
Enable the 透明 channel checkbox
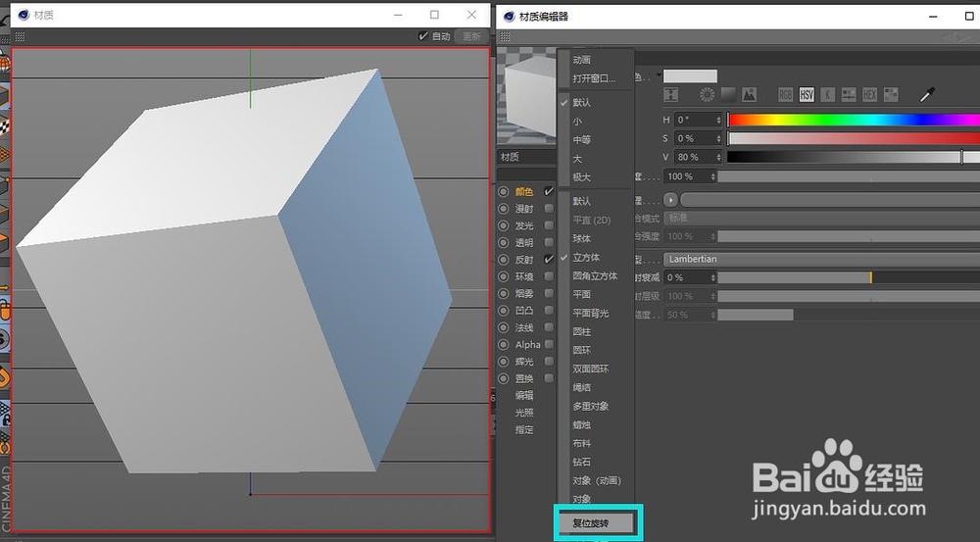[x=549, y=242]
